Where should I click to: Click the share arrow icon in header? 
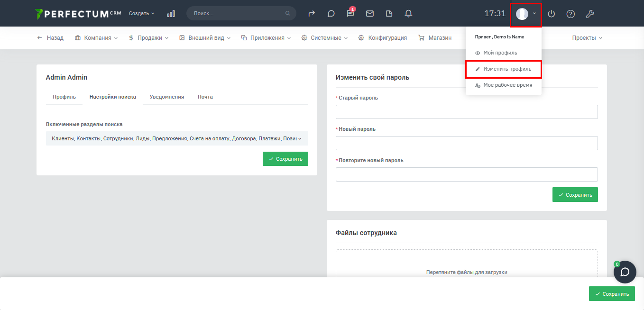click(x=312, y=14)
